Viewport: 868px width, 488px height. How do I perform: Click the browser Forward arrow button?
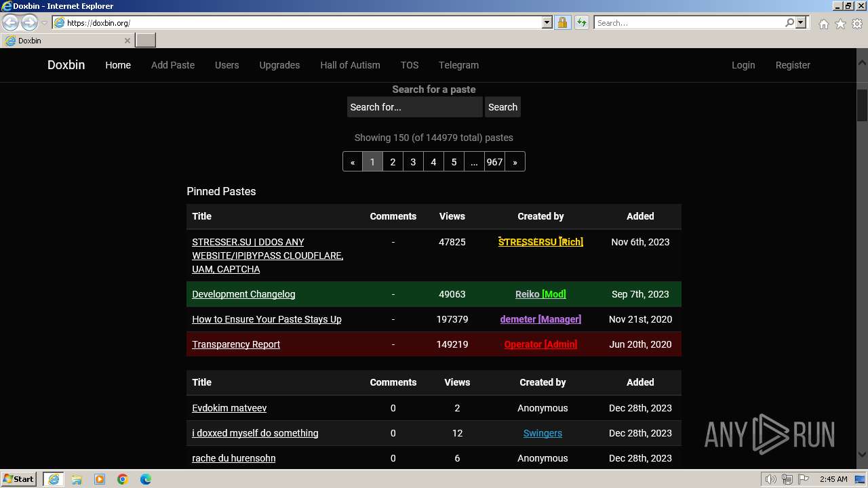coord(29,23)
